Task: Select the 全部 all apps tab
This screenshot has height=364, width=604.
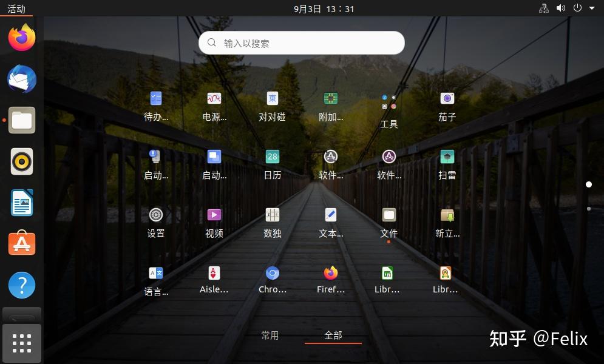Action: (x=333, y=335)
